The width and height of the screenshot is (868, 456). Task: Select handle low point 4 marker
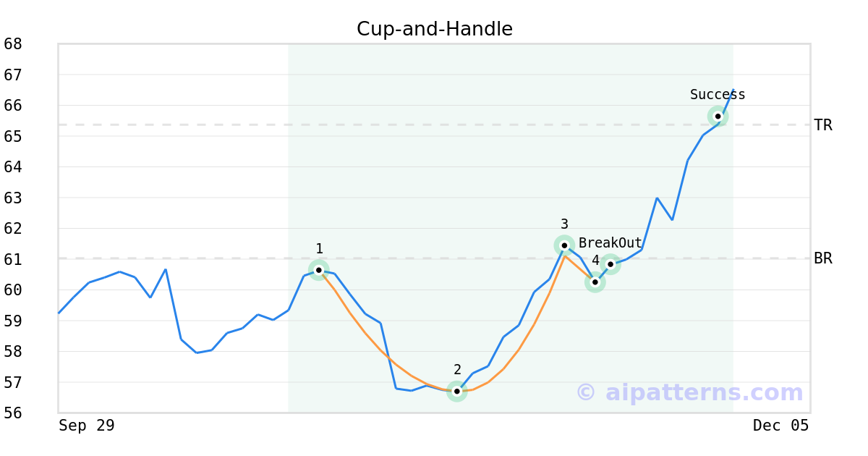595,282
